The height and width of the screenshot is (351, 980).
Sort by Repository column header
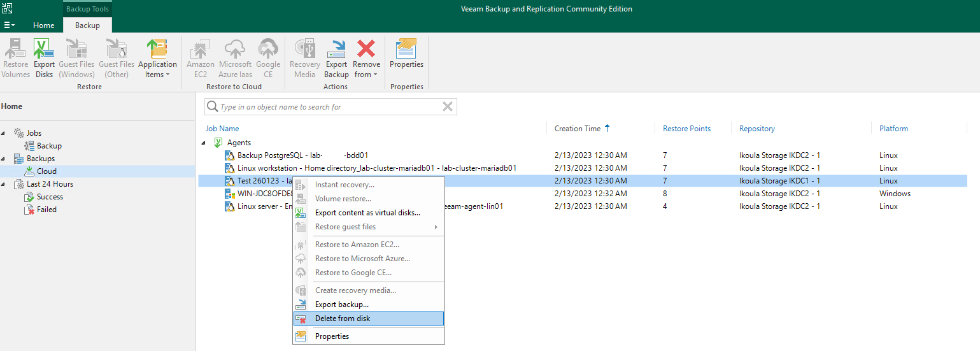[x=757, y=128]
